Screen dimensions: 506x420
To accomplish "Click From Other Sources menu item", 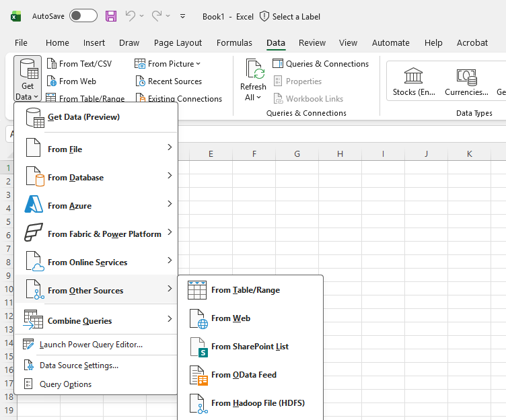I will (96, 290).
